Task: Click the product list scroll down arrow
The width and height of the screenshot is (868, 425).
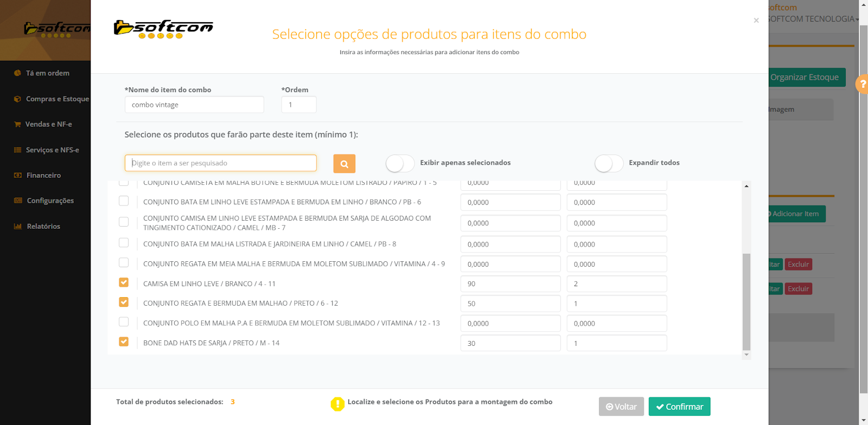Action: 746,355
